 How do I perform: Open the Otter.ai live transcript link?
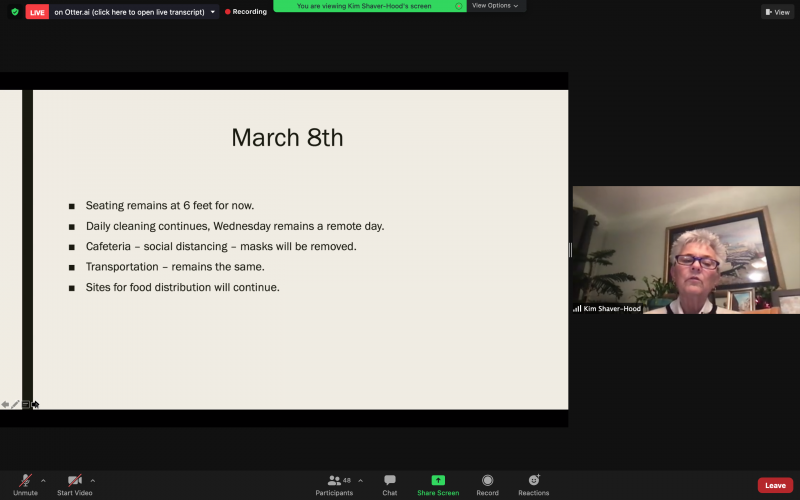tap(129, 12)
